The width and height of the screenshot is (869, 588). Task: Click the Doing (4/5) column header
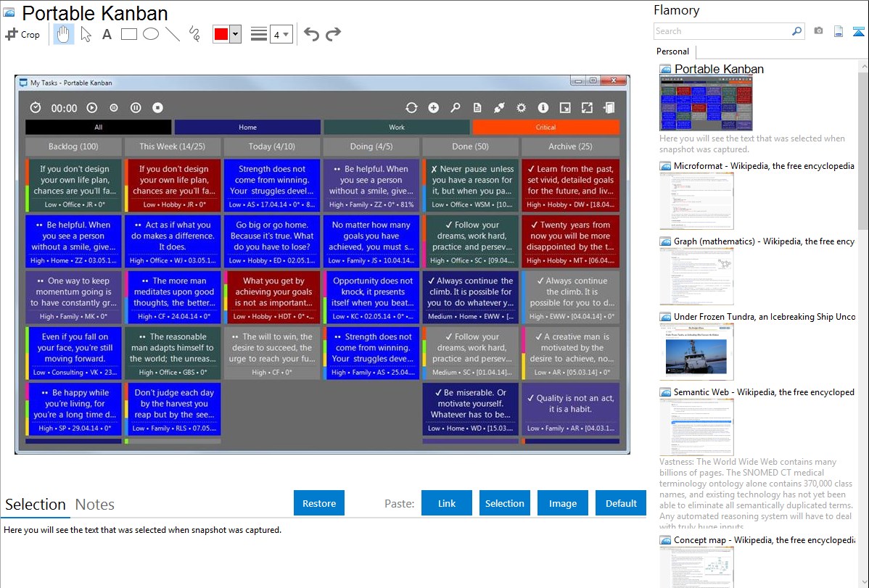coord(371,146)
